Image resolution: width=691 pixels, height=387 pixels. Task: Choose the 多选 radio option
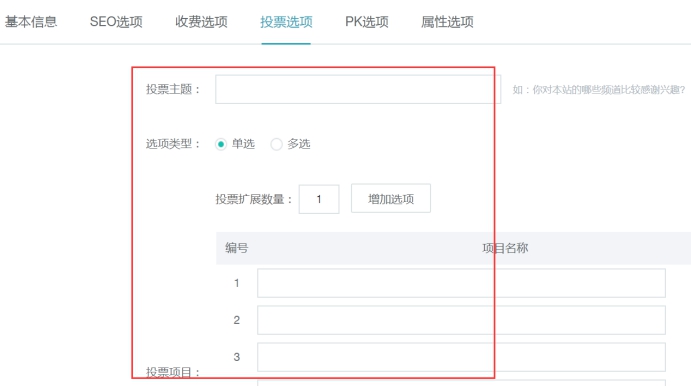coord(276,144)
